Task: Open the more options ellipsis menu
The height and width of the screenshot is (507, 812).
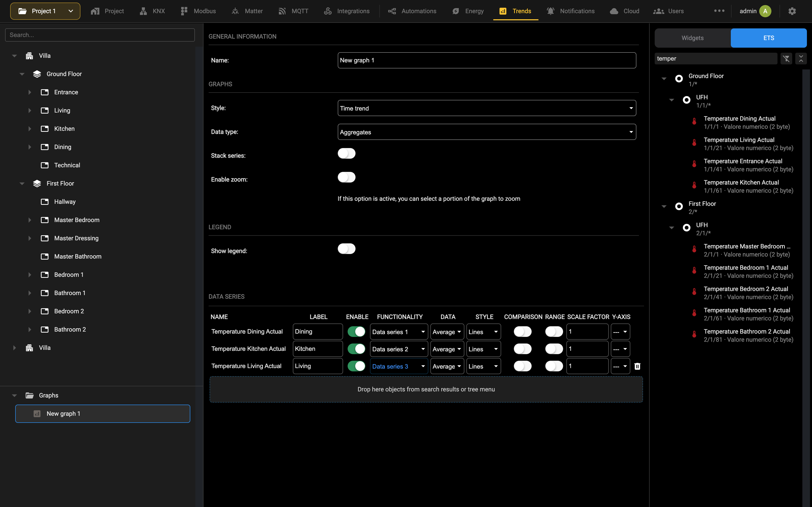Action: click(x=719, y=11)
